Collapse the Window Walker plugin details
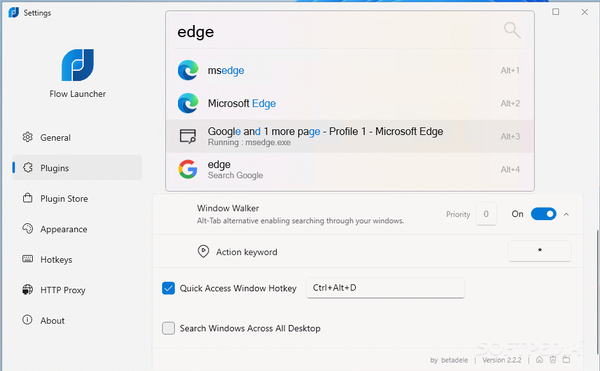 click(x=566, y=214)
